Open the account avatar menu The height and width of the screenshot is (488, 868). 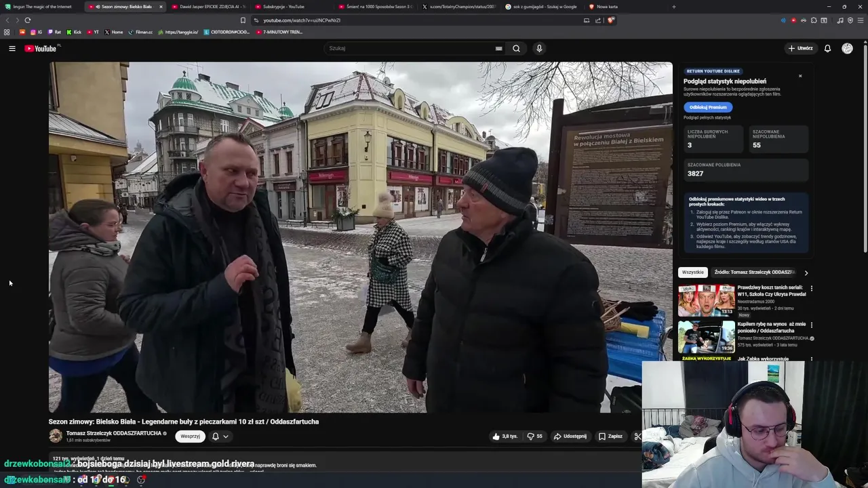[847, 48]
